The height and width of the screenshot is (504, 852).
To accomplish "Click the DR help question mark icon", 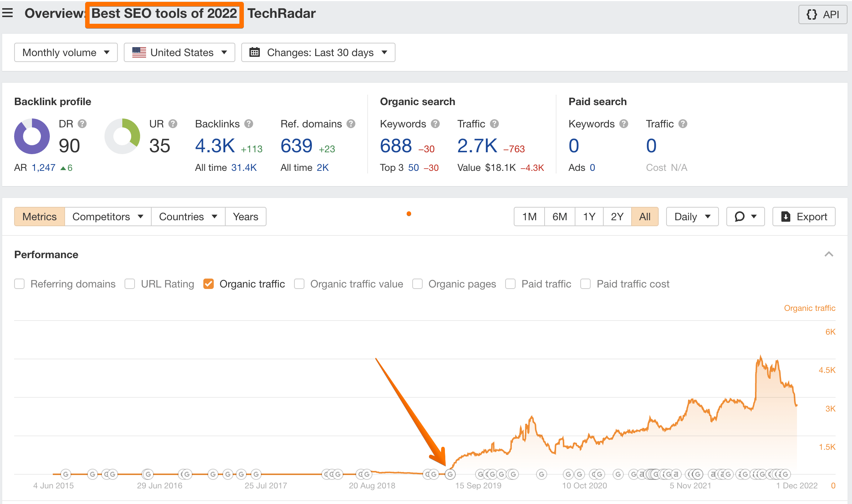I will click(82, 124).
